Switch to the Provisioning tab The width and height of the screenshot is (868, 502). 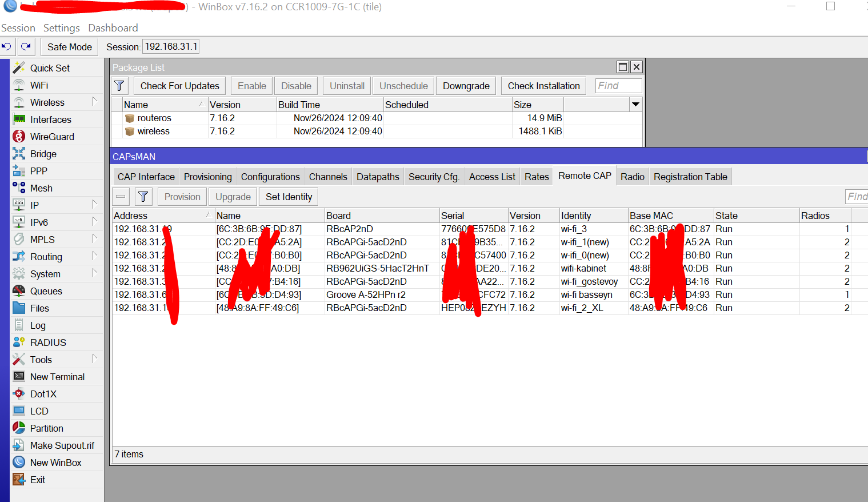click(x=208, y=177)
